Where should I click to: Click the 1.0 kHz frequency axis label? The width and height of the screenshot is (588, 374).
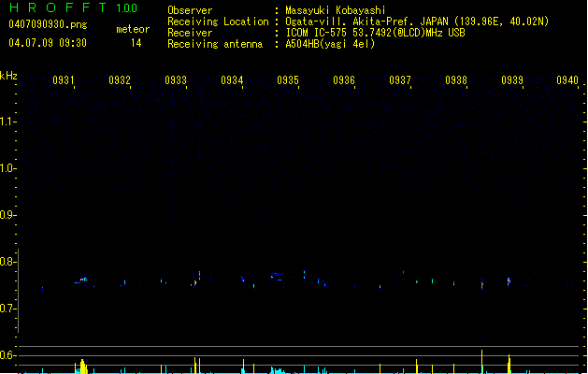7,168
